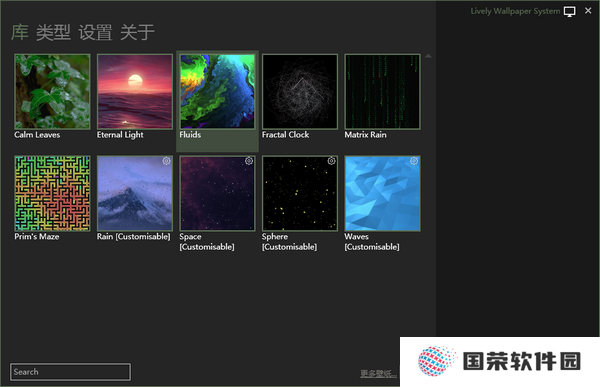600x387 pixels.
Task: Open the 类型 tab
Action: [53, 32]
